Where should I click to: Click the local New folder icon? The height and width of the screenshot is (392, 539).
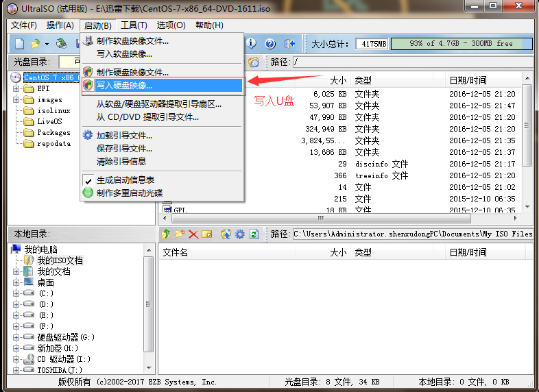[180, 234]
